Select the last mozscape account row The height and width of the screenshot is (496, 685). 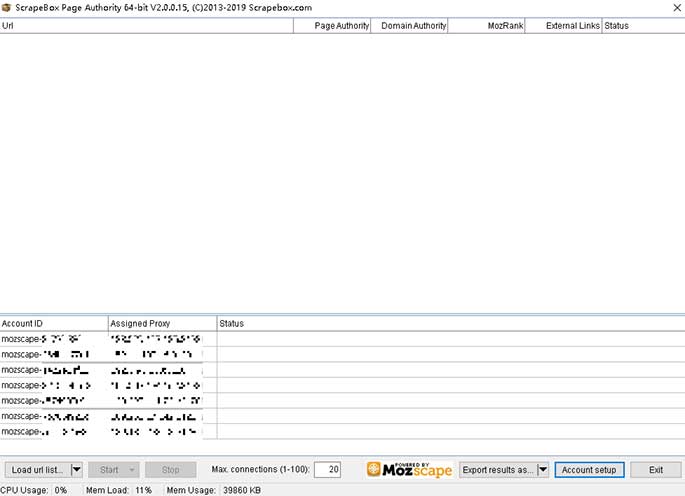coord(342,431)
